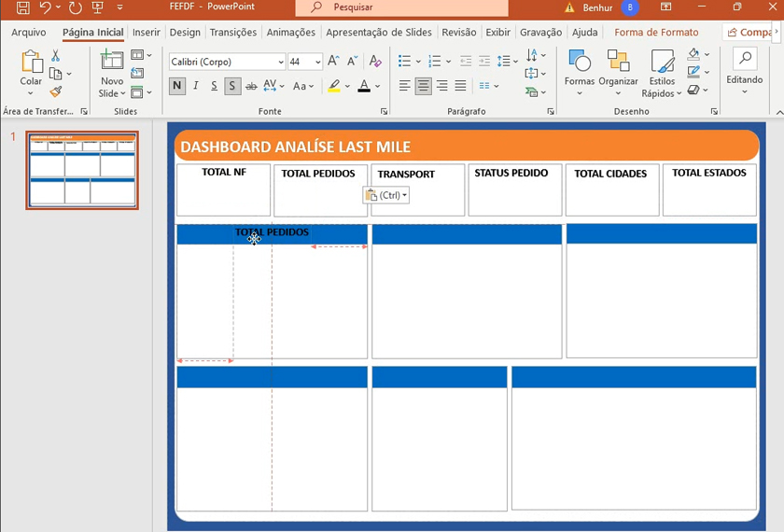Click the Cut scissors icon
Image resolution: width=784 pixels, height=532 pixels.
pyautogui.click(x=55, y=57)
